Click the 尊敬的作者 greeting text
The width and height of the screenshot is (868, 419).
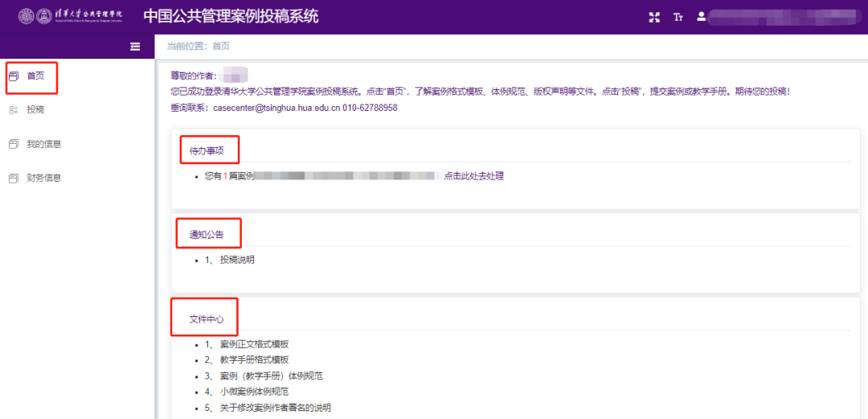point(194,76)
